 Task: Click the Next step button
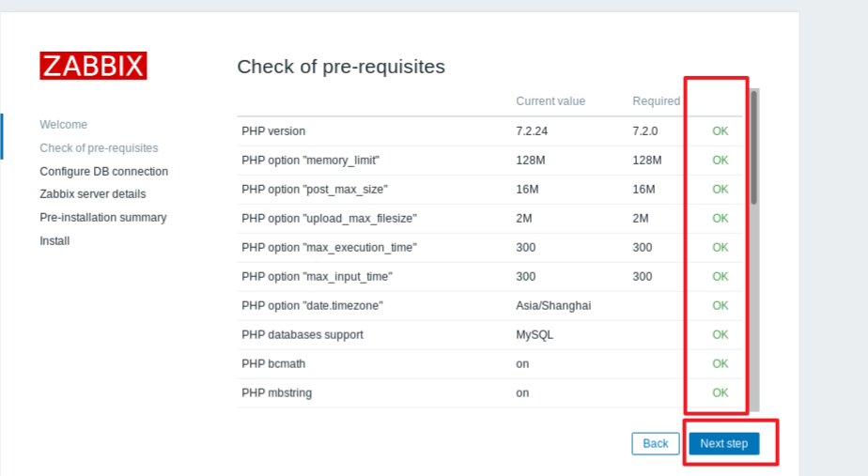tap(723, 443)
